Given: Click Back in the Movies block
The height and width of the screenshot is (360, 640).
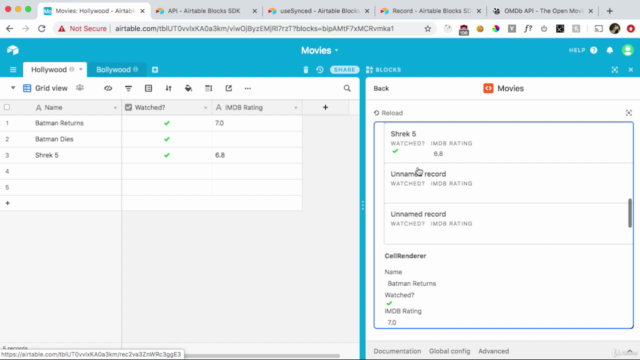Looking at the screenshot, I should pos(381,88).
